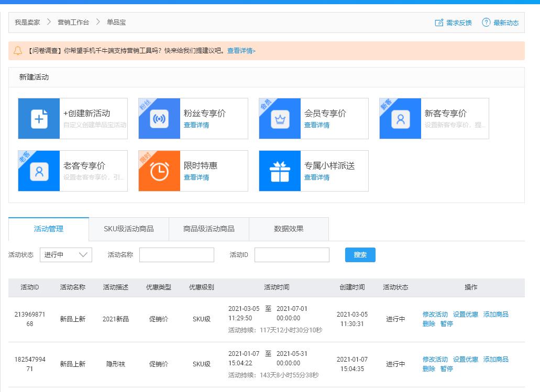The width and height of the screenshot is (540, 392).
Task: Click the 需求反馈 edit icon
Action: tap(439, 23)
